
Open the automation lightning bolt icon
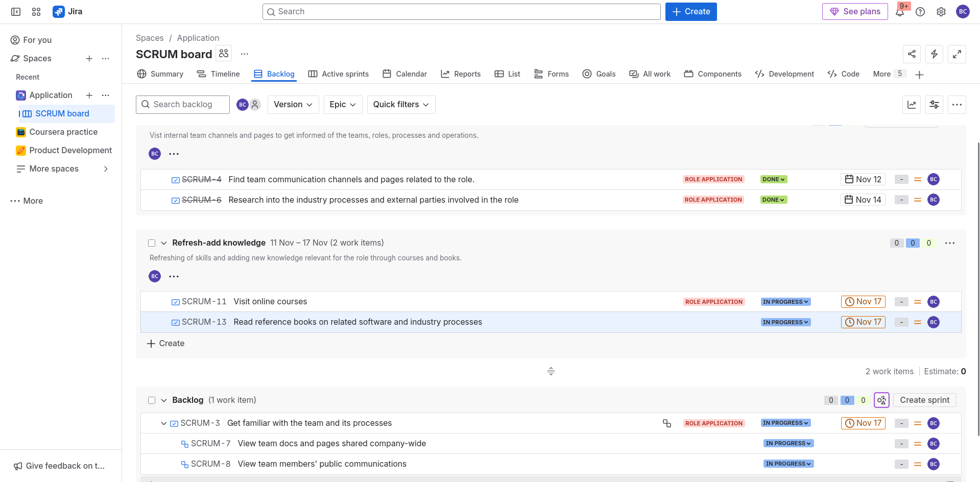tap(934, 54)
